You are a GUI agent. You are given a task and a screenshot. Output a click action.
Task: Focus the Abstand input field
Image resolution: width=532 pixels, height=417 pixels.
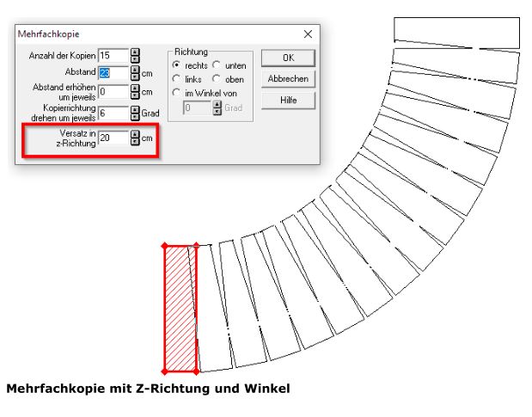pyautogui.click(x=113, y=72)
